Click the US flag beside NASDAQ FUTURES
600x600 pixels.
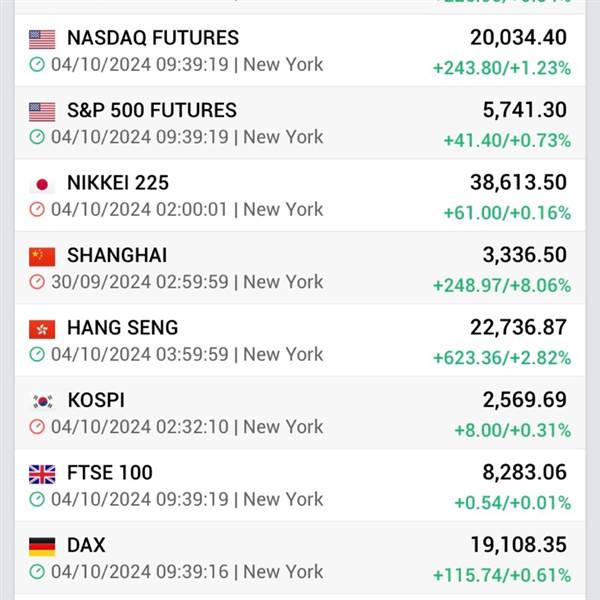point(42,39)
